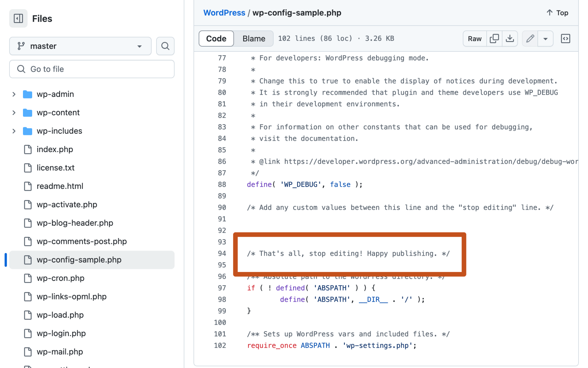Screen dimensions: 588x368
Task: Collapse the Files sidebar panel
Action: (18, 18)
